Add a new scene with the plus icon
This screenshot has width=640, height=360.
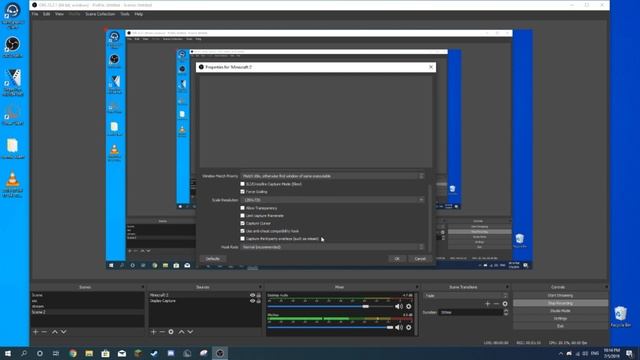pos(36,332)
